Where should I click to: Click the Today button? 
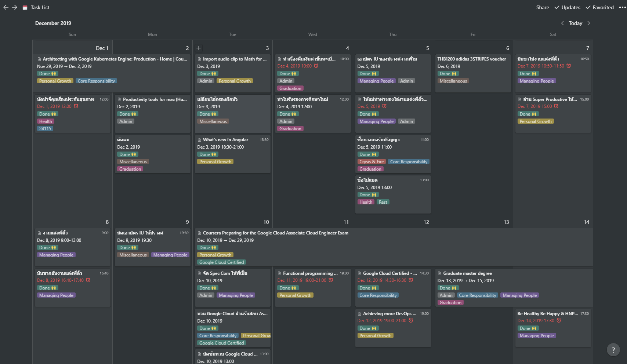(x=575, y=23)
